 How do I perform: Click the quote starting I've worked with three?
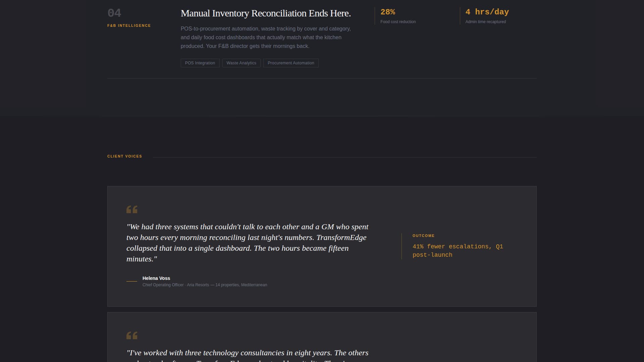[x=248, y=355]
